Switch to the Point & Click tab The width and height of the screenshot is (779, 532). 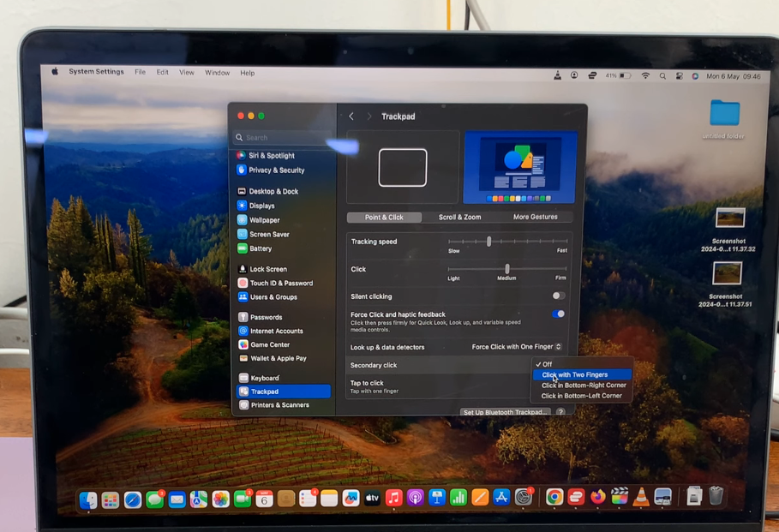(384, 218)
